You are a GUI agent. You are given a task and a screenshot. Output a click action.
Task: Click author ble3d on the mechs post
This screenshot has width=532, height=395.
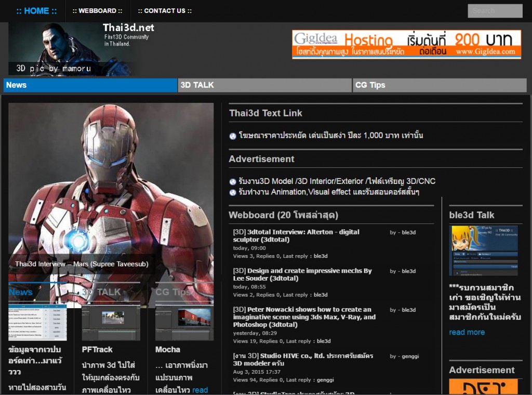tap(409, 271)
